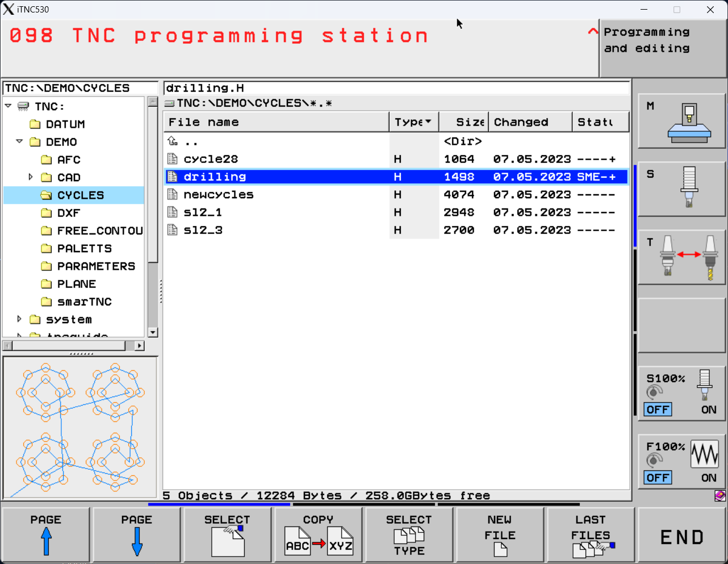
Task: Expand the system folder node
Action: 19,319
